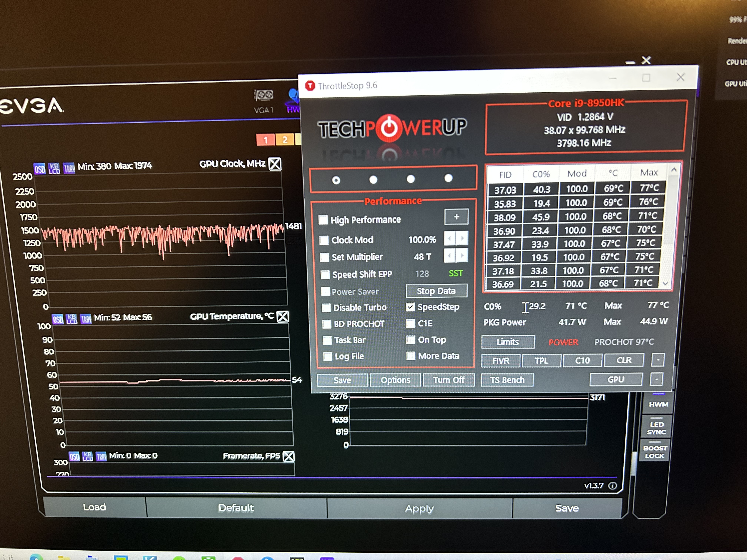The height and width of the screenshot is (560, 747).
Task: Enable BD PROCHOT checkbox
Action: (x=327, y=324)
